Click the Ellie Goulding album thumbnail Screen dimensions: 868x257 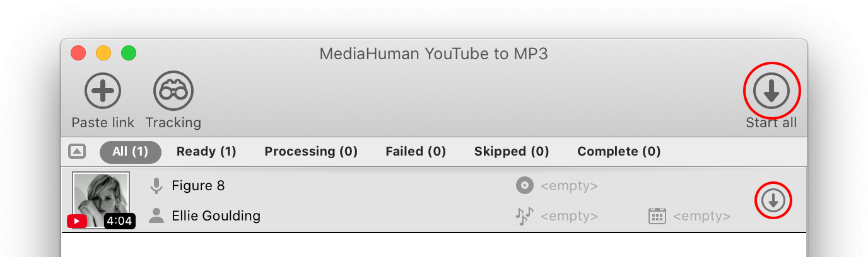tap(101, 200)
